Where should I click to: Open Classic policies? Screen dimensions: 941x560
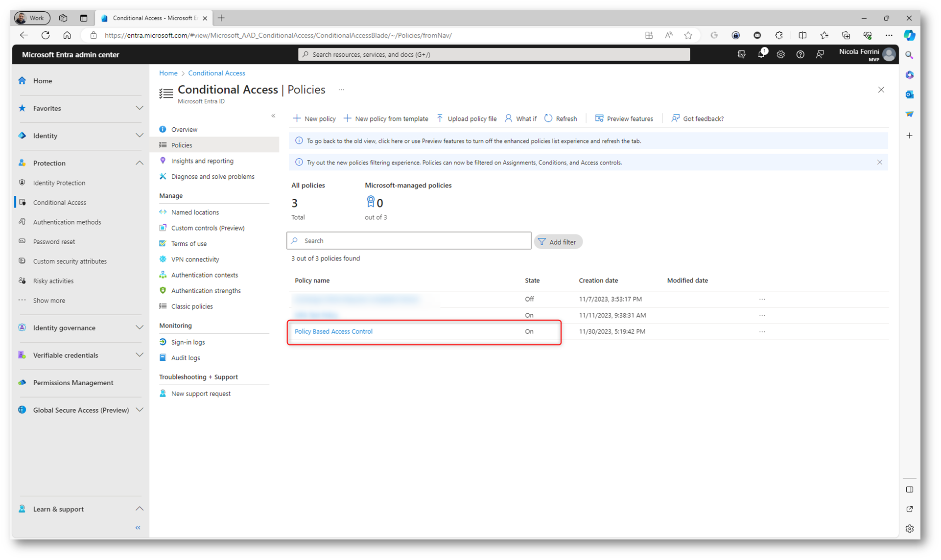(192, 306)
